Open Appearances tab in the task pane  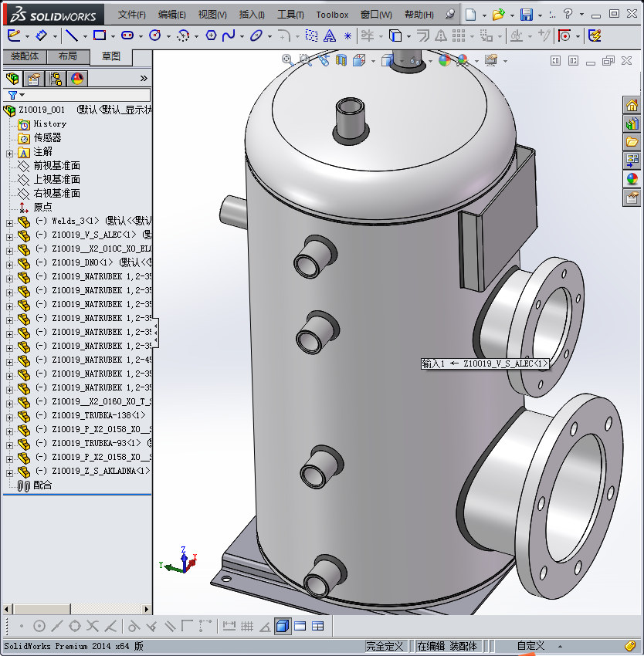pos(632,178)
